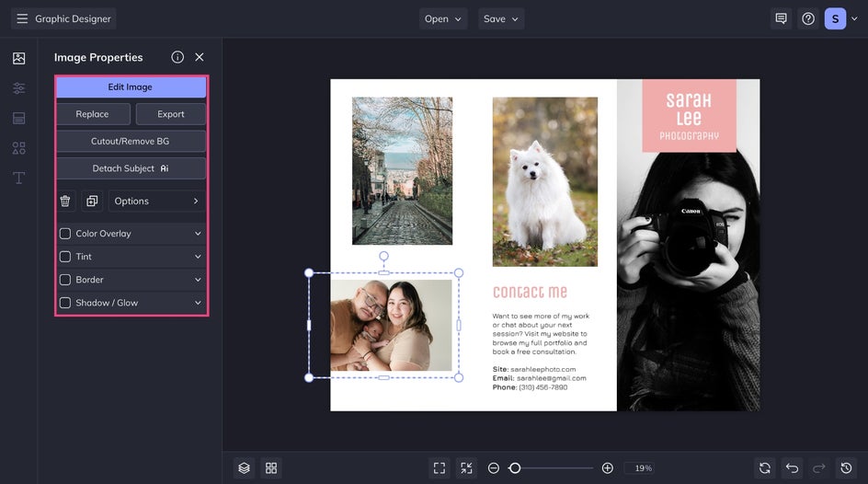The image size is (868, 484).
Task: Click the undo arrow icon
Action: click(792, 468)
